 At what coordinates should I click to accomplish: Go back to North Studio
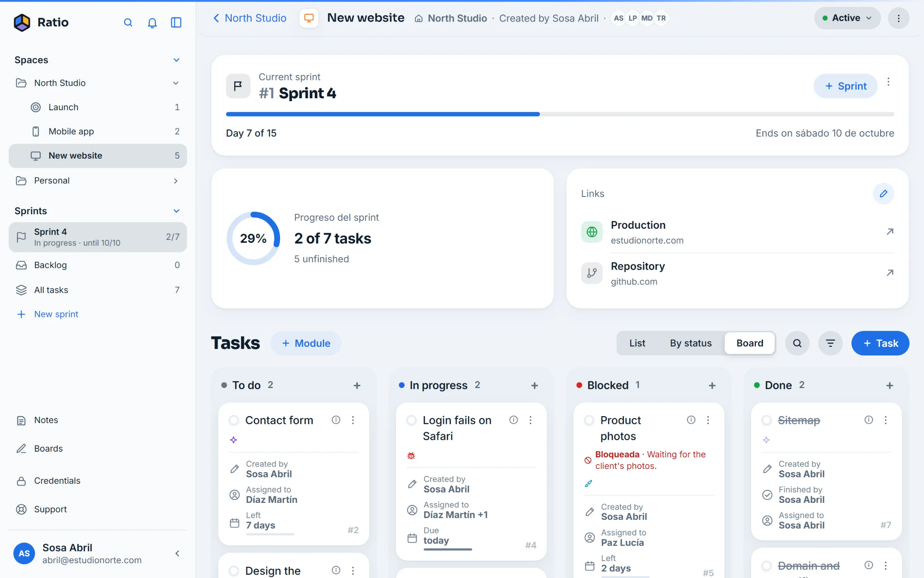pos(250,18)
